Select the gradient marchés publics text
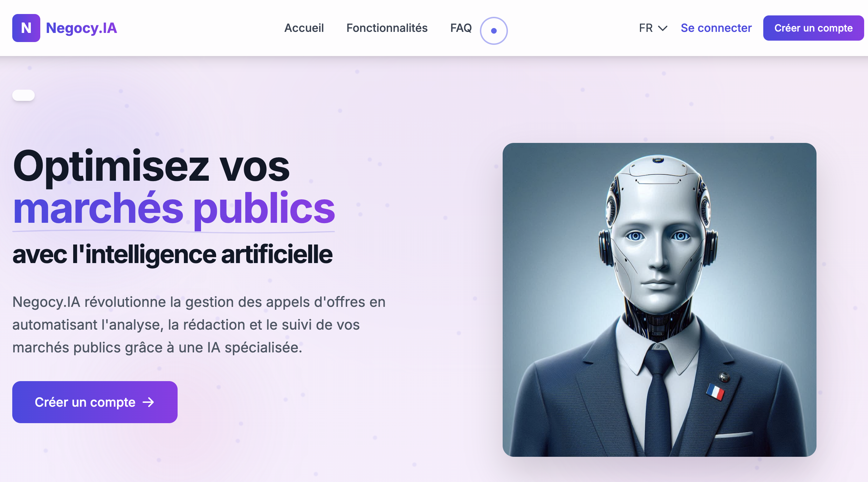 pos(174,209)
